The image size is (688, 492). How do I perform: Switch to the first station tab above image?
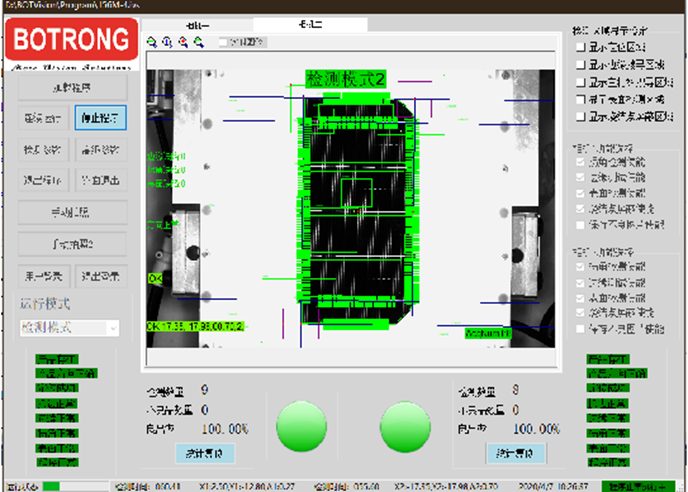[197, 25]
